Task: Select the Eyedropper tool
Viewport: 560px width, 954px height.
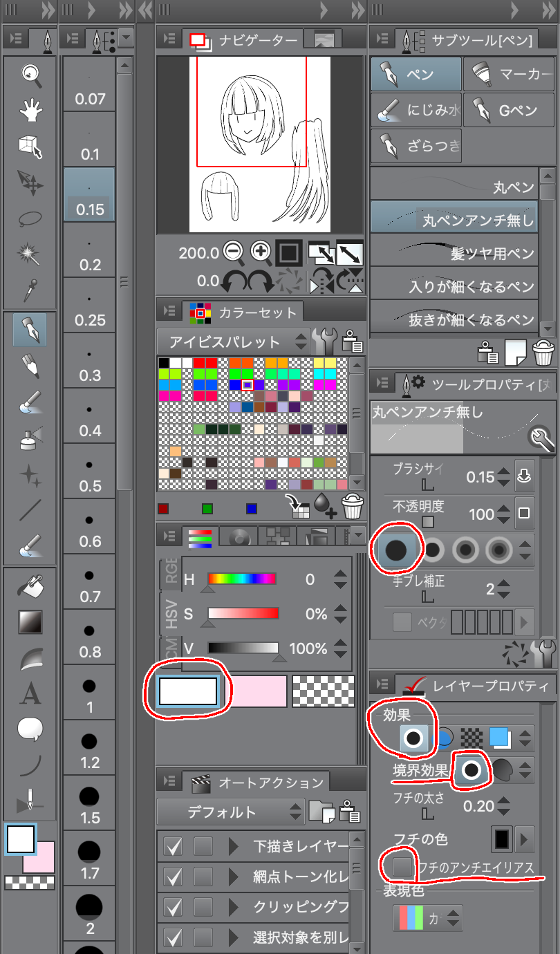Action: point(30,291)
